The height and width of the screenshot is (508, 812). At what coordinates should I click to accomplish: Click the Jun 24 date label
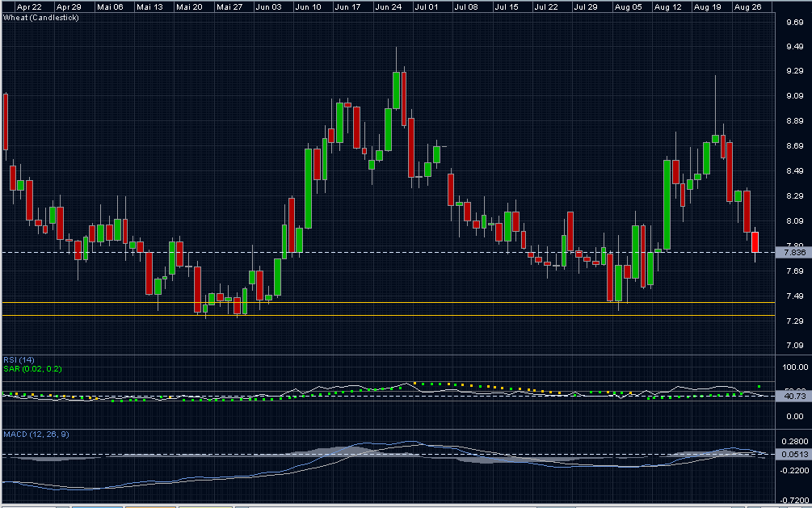tap(389, 7)
